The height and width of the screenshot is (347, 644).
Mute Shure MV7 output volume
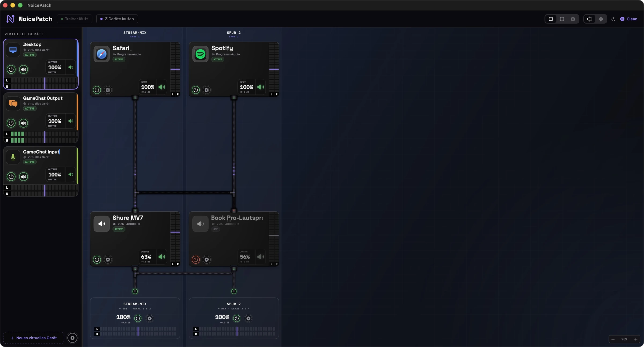tap(162, 257)
